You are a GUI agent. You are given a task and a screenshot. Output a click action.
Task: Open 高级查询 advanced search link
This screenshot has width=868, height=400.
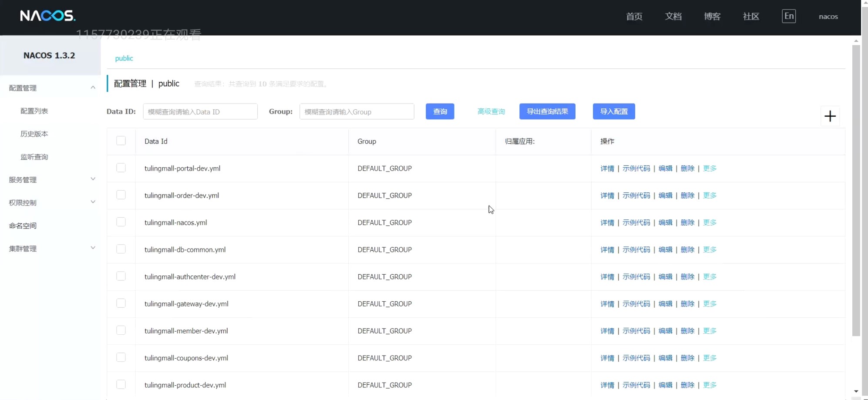[491, 111]
